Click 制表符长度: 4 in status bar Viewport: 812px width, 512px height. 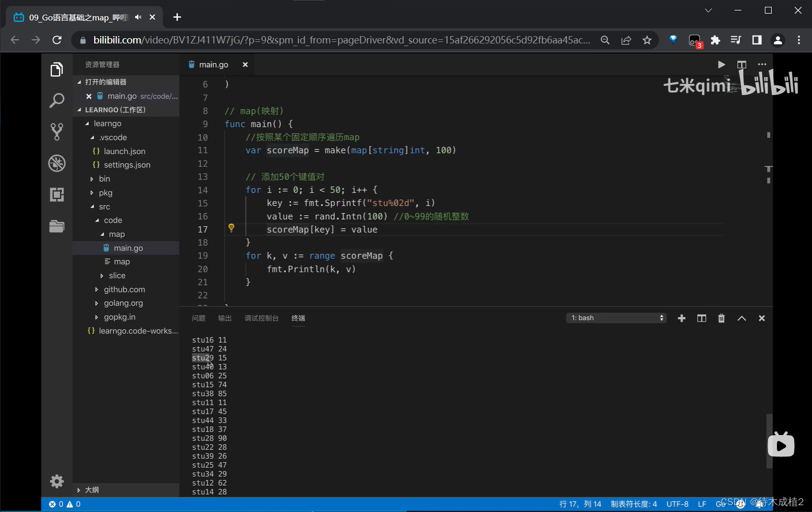pyautogui.click(x=633, y=504)
